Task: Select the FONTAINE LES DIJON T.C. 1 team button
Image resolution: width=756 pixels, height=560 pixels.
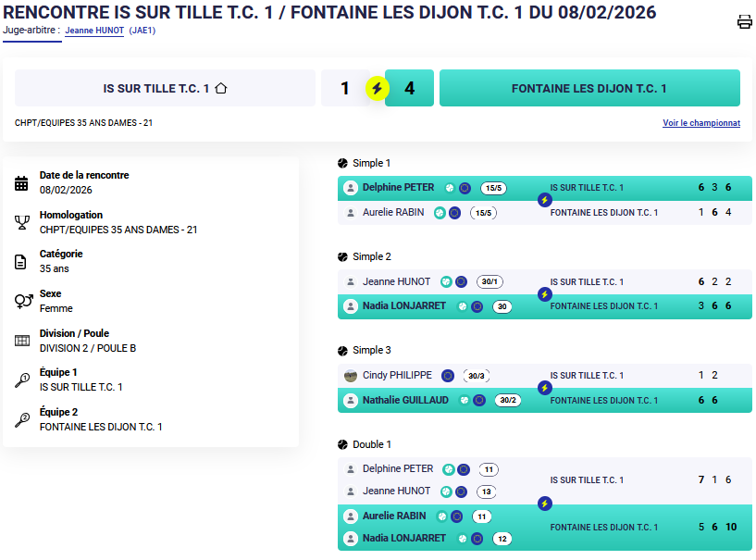Action: click(x=589, y=89)
